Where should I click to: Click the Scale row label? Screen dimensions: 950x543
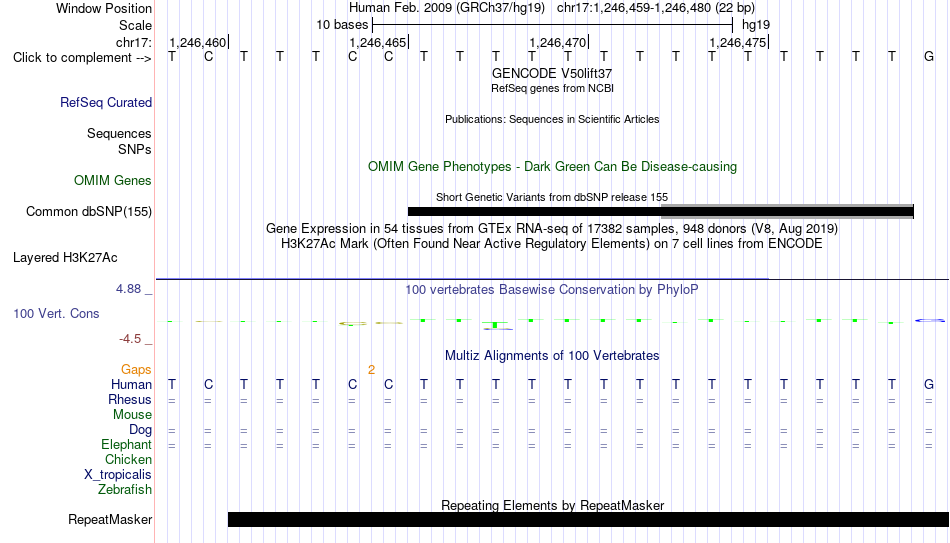[x=135, y=25]
